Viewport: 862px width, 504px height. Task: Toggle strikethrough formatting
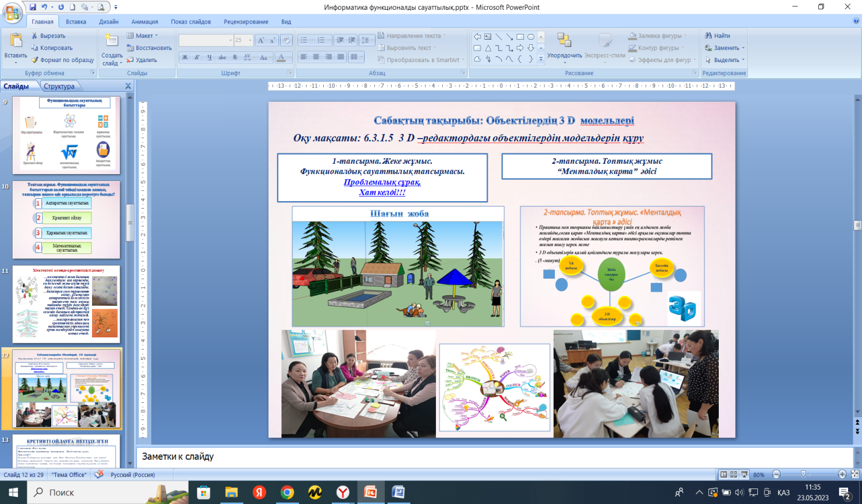point(222,57)
